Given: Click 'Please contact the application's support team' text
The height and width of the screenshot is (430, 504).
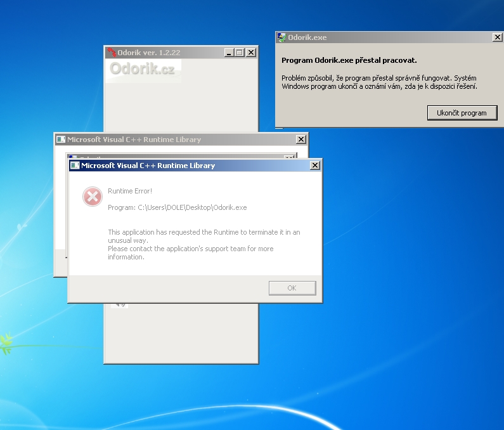Looking at the screenshot, I should pos(191,253).
